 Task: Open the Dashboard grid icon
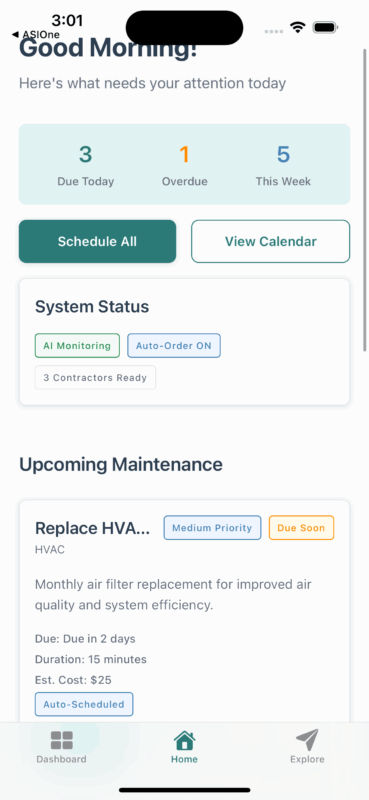click(x=61, y=740)
